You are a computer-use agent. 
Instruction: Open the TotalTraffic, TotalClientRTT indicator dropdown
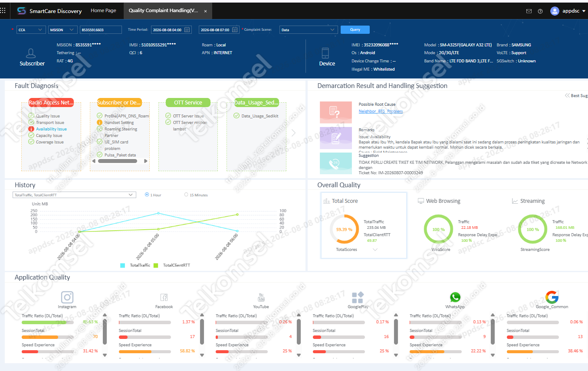74,195
